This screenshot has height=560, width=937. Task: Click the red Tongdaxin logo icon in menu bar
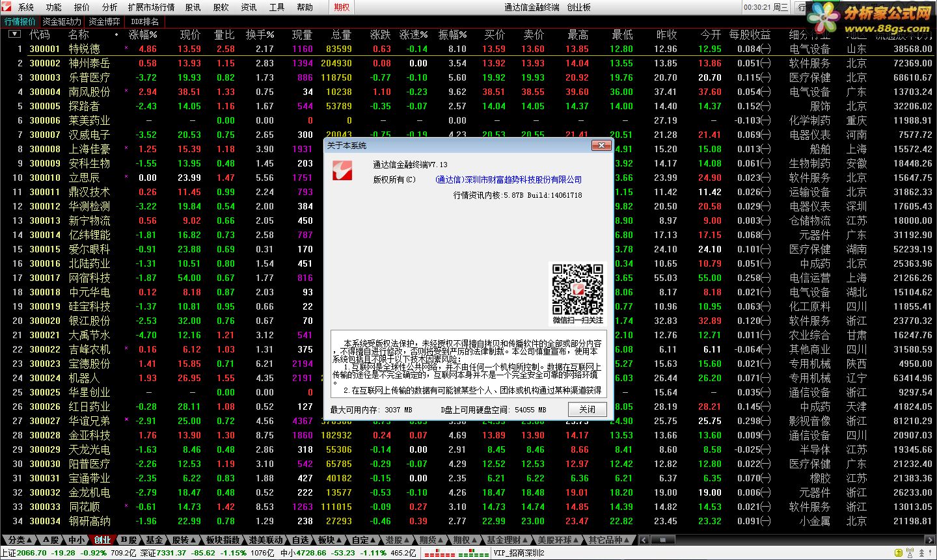[7, 7]
